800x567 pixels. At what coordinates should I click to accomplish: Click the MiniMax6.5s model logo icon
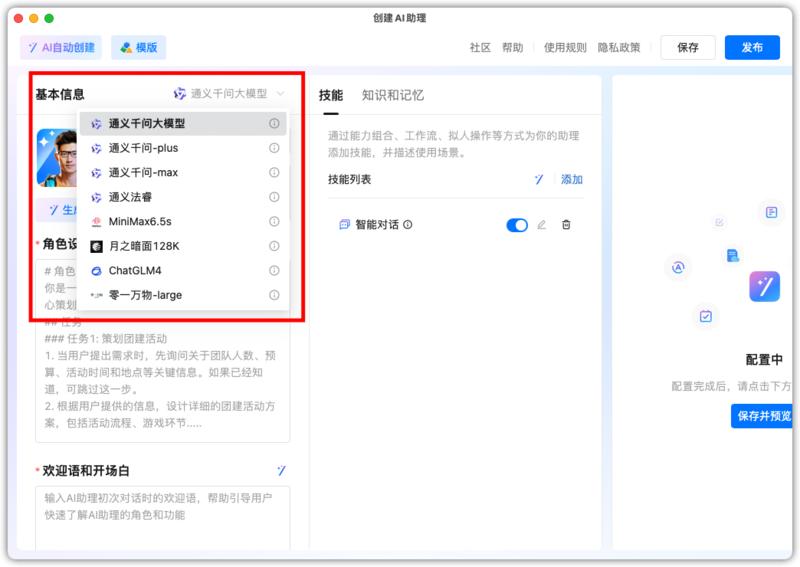click(96, 221)
